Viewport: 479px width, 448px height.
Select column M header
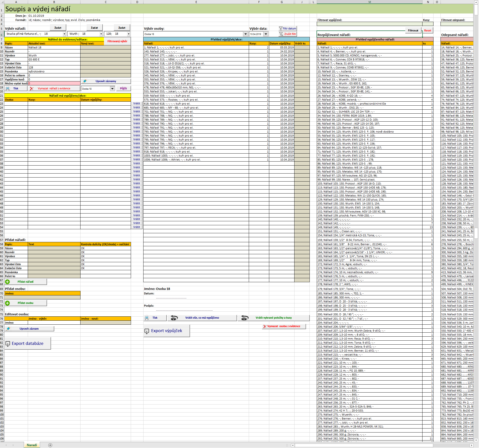coord(369,2)
